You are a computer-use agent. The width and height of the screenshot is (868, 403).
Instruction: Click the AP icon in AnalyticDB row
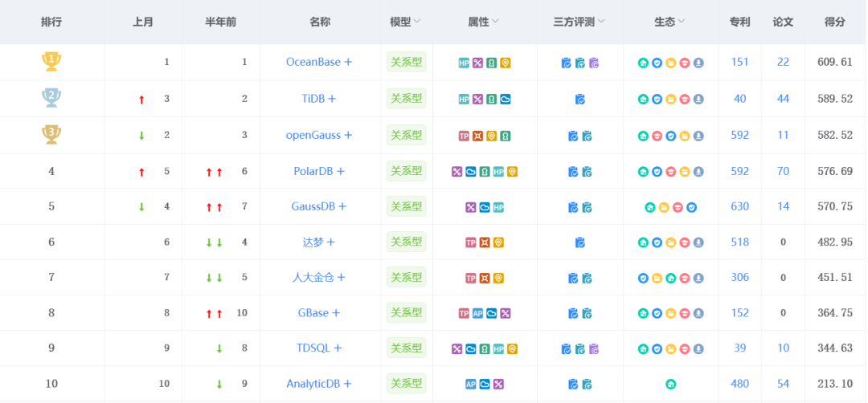(x=470, y=385)
